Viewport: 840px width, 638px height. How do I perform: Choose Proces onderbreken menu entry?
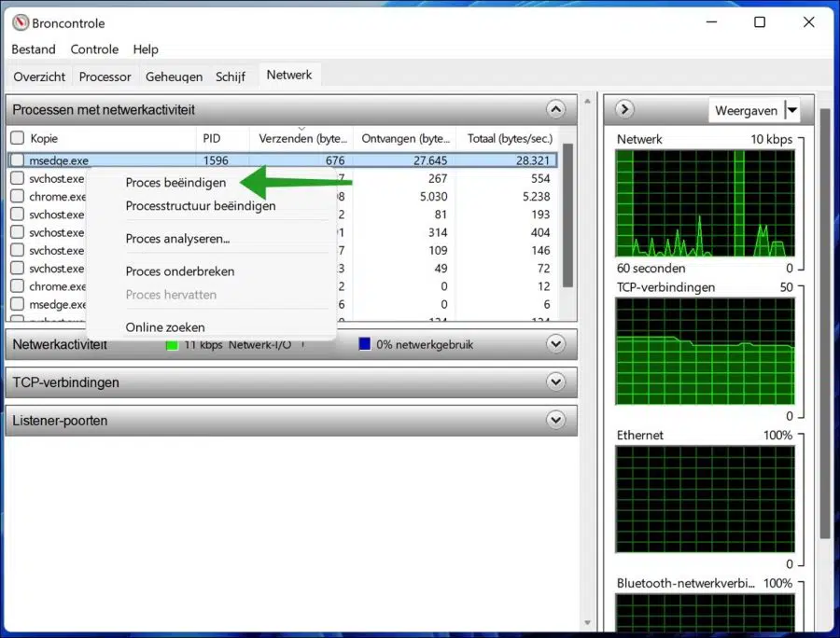tap(180, 271)
